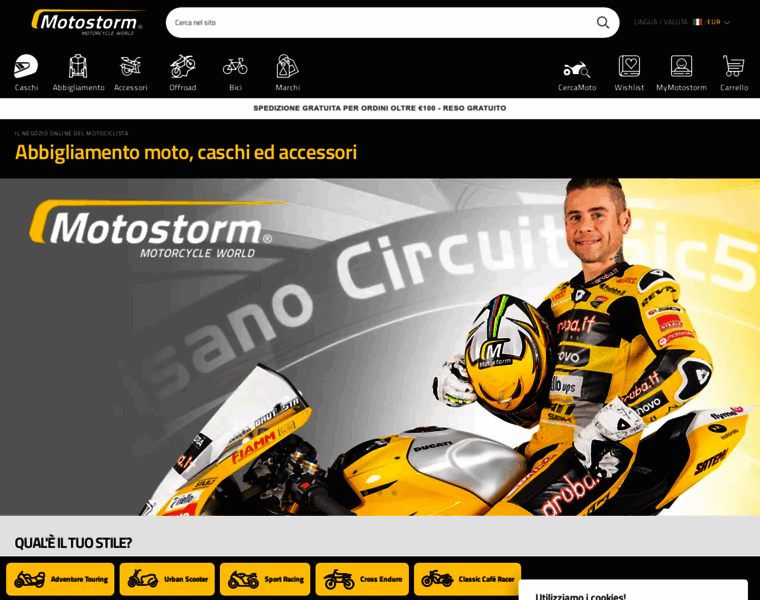The height and width of the screenshot is (600, 760).
Task: Click the Accessori menu label
Action: coord(130,88)
